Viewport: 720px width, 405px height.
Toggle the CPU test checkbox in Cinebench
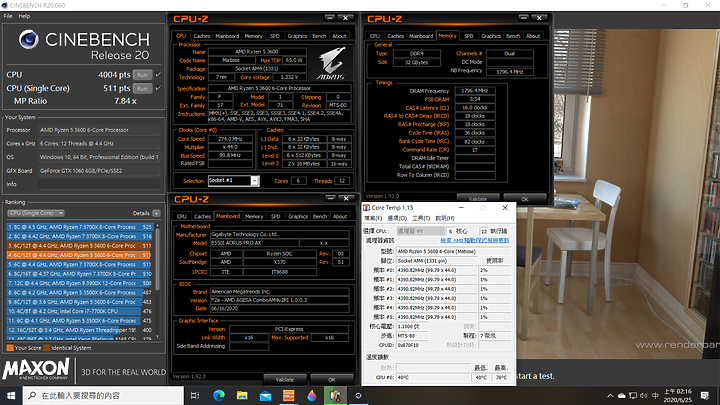coord(158,74)
